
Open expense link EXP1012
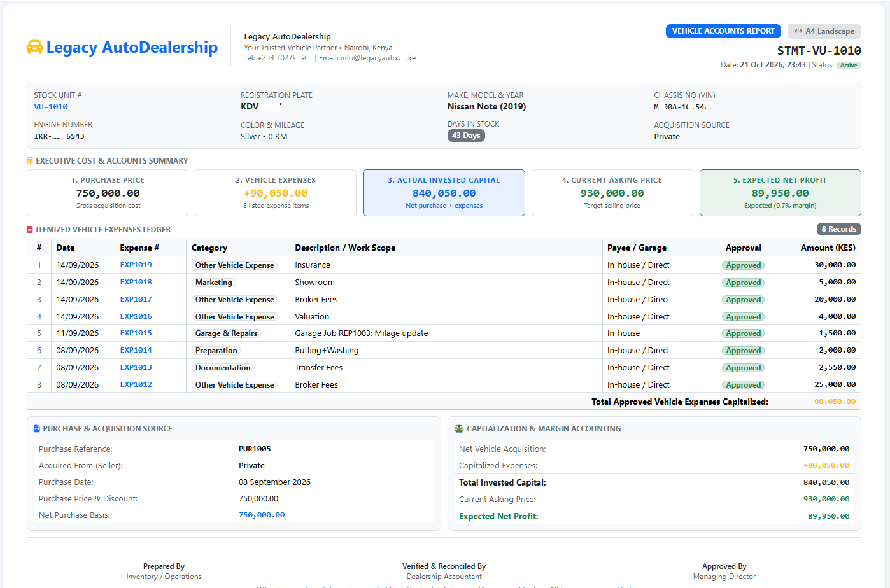[x=136, y=384]
